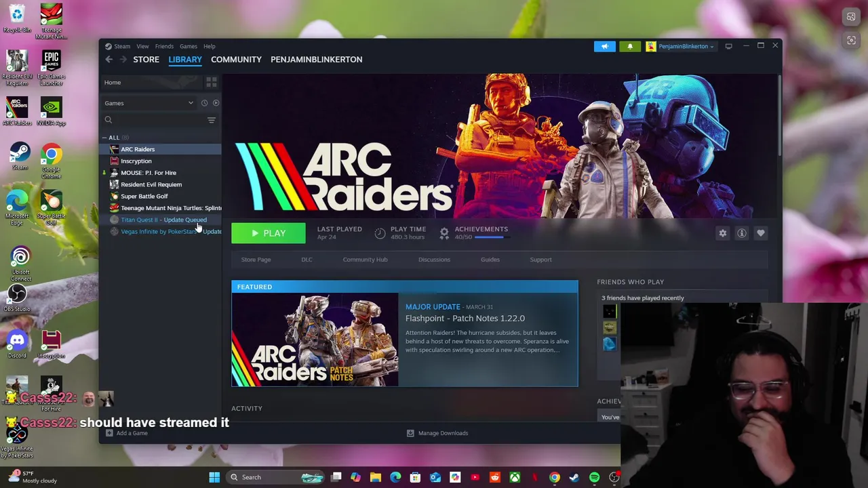868x488 pixels.
Task: Open Discussions link
Action: click(434, 260)
